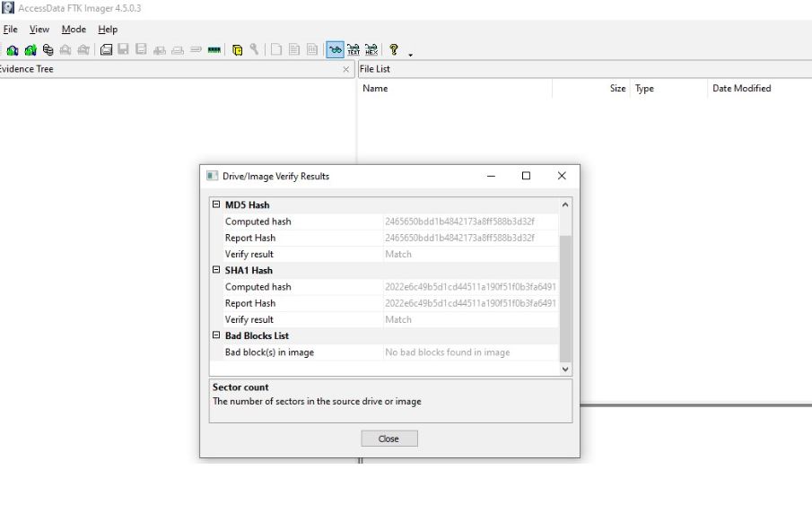Click Add All Attached Devices icon
The width and height of the screenshot is (812, 513).
pos(31,49)
